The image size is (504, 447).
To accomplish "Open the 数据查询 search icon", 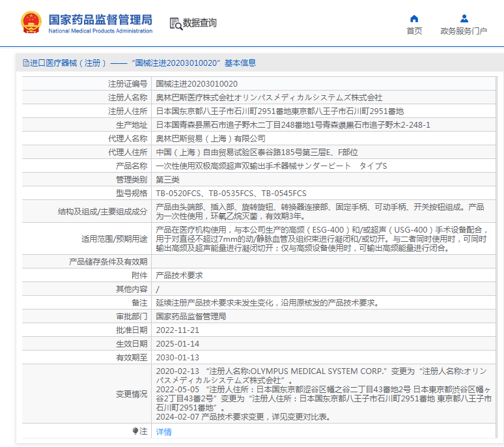I will (x=176, y=24).
